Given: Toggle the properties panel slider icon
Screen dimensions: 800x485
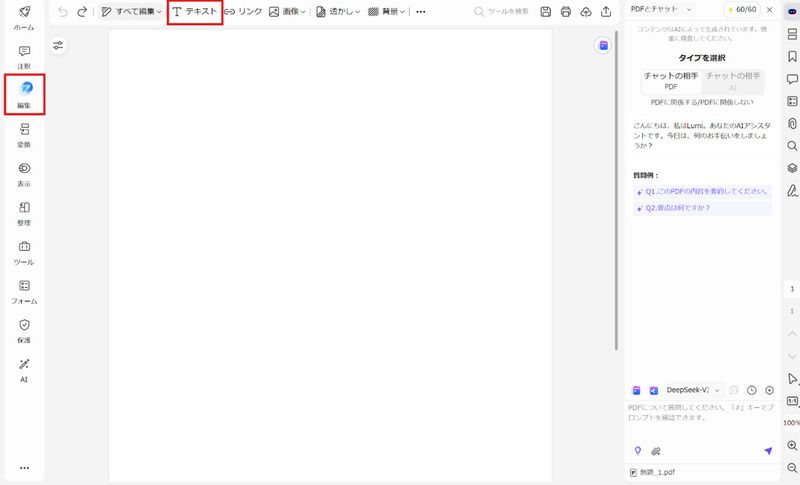Looking at the screenshot, I should click(58, 45).
